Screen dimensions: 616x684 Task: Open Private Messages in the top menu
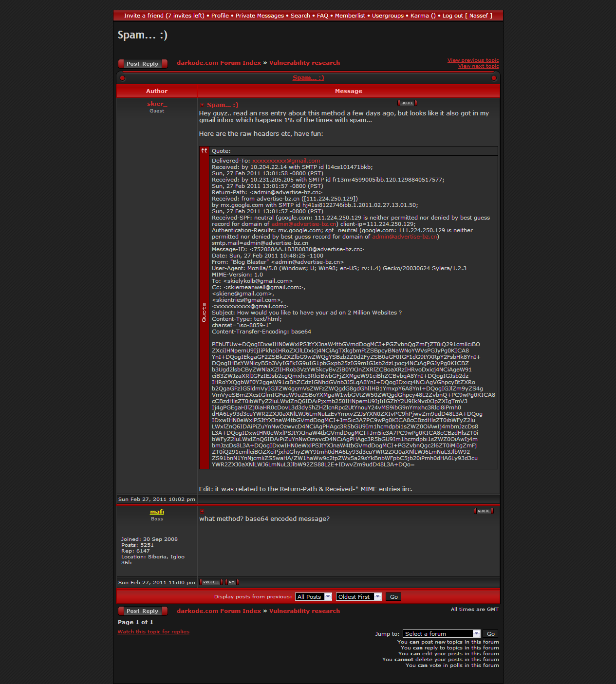[260, 16]
